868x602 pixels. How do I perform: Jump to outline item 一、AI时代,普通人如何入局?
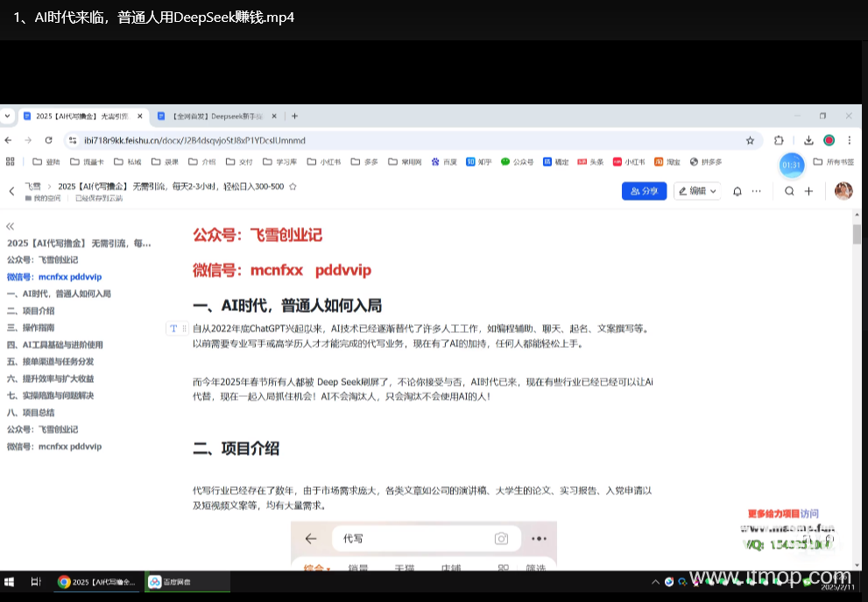pos(59,294)
